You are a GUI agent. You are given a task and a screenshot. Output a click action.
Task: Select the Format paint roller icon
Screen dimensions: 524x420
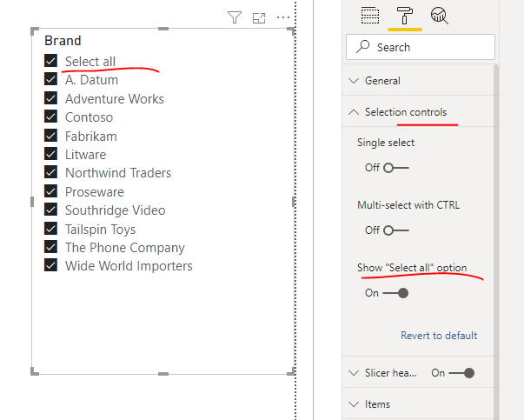(x=405, y=16)
